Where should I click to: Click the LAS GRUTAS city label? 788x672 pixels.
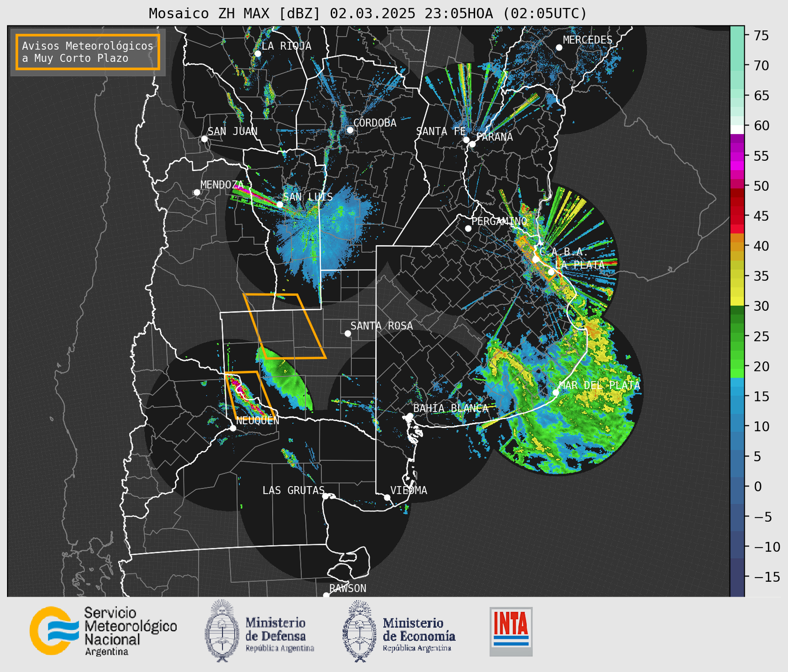(x=293, y=490)
